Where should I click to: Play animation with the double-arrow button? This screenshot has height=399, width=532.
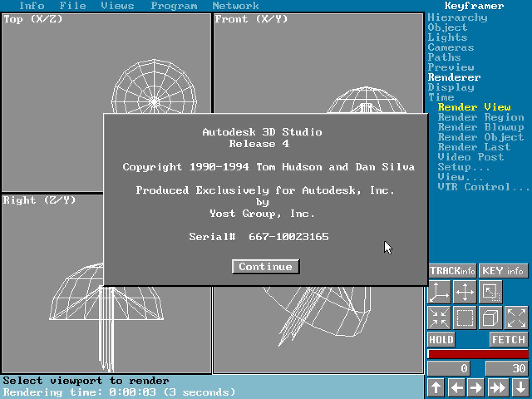click(x=497, y=387)
